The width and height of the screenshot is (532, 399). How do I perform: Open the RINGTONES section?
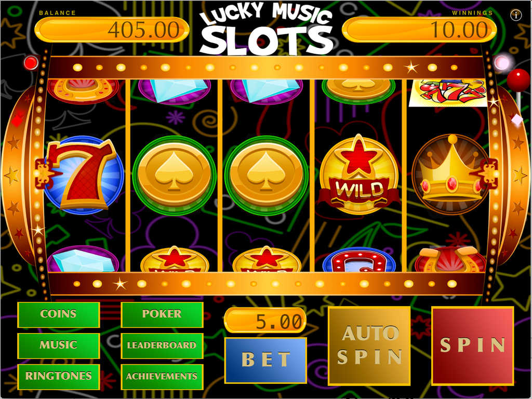(x=58, y=377)
